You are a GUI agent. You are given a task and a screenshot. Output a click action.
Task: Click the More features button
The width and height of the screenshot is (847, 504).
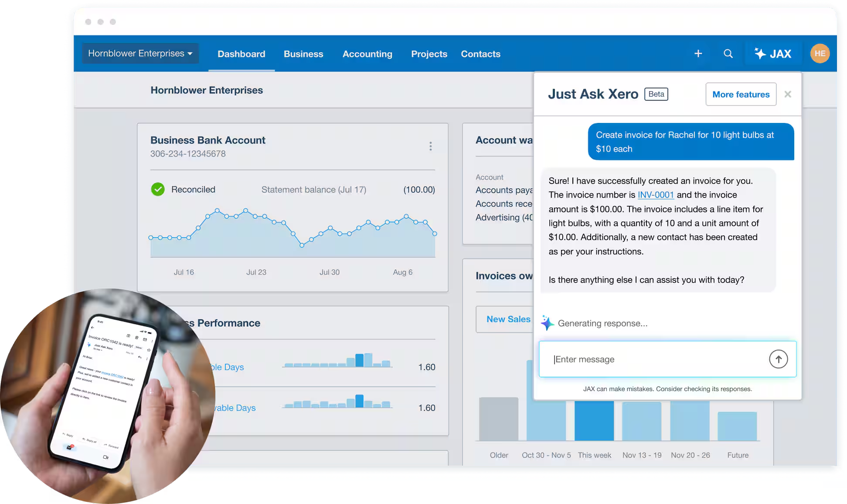coord(741,94)
